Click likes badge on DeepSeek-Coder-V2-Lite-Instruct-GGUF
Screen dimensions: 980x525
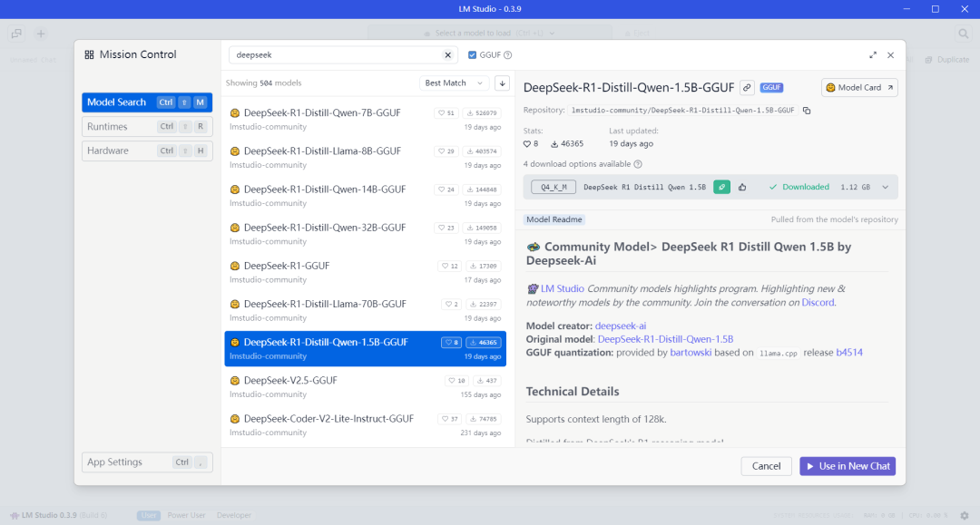[450, 419]
